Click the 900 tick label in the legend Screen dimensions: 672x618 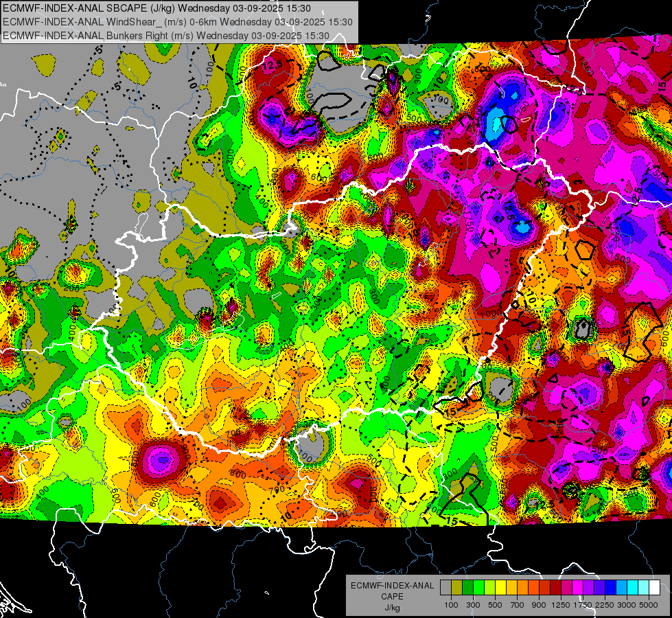click(539, 605)
